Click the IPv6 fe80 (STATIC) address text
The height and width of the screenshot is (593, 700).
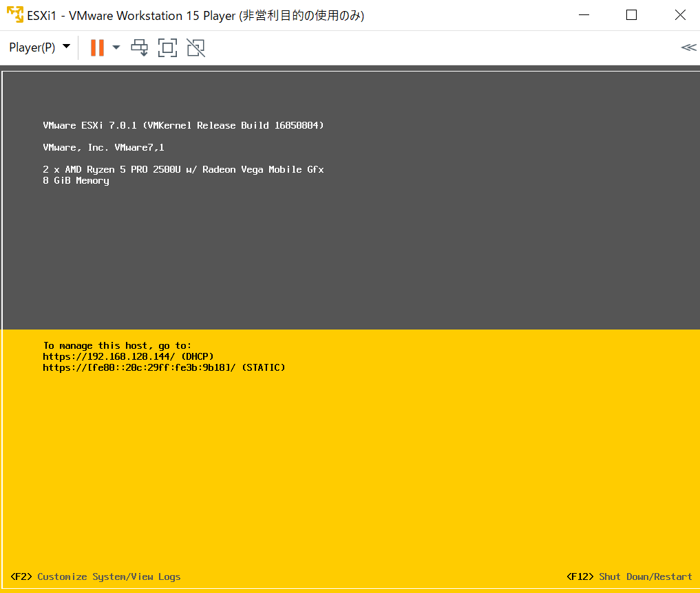pos(164,367)
